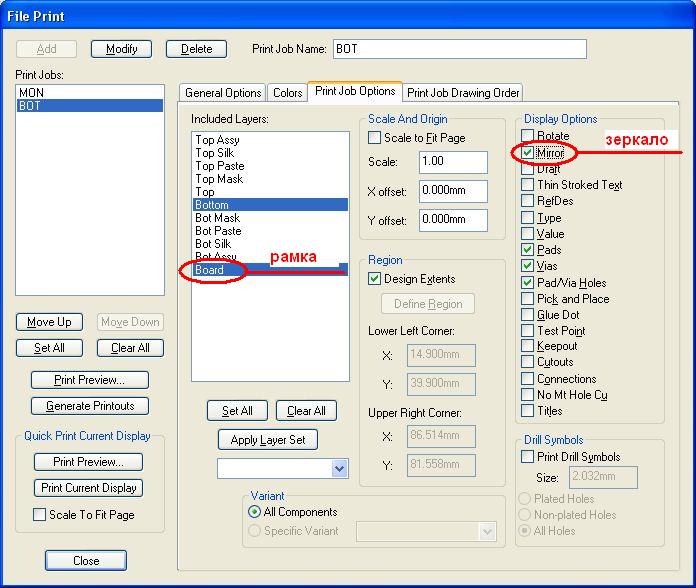This screenshot has width=696, height=588.
Task: Enable Scale to Fit Page in Scale And Origin
Action: (375, 138)
